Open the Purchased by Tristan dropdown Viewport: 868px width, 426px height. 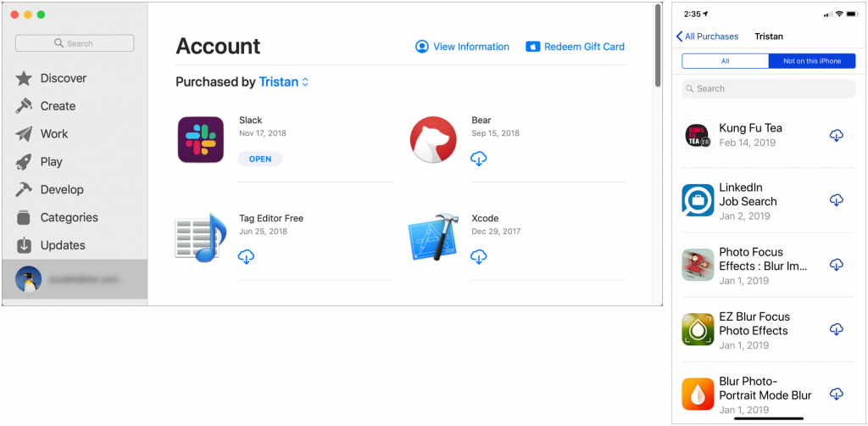click(x=283, y=82)
